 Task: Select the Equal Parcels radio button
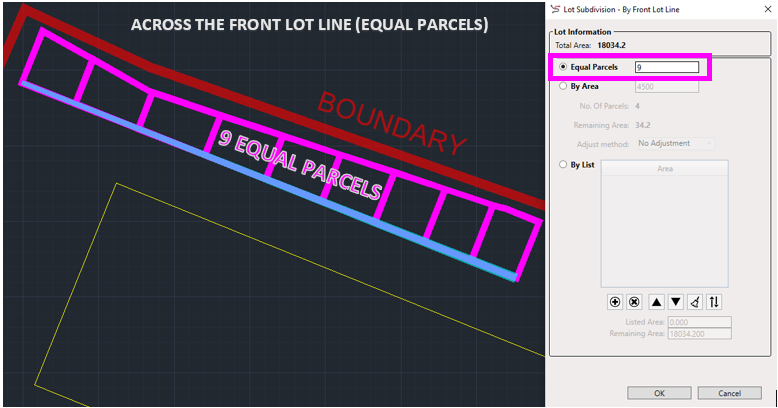[564, 67]
